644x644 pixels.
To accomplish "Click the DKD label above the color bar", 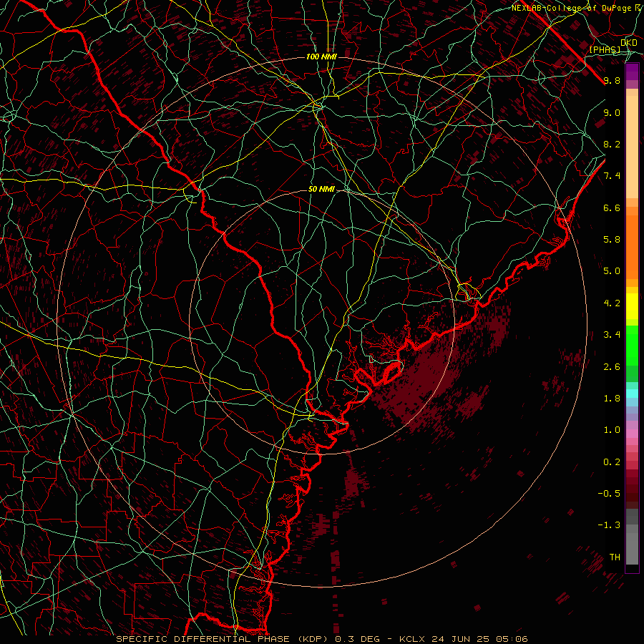I will (629, 42).
